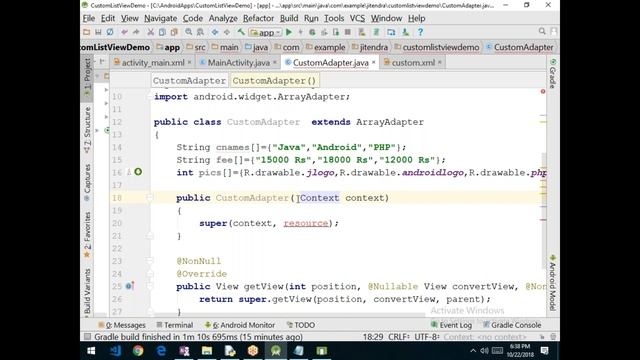Click the underlined 'resource' error in code
The width and height of the screenshot is (640, 360).
[x=306, y=223]
